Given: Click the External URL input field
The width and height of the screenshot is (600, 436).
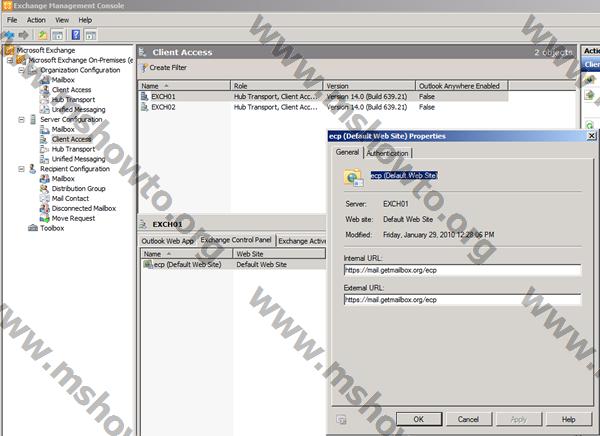Looking at the screenshot, I should click(462, 300).
